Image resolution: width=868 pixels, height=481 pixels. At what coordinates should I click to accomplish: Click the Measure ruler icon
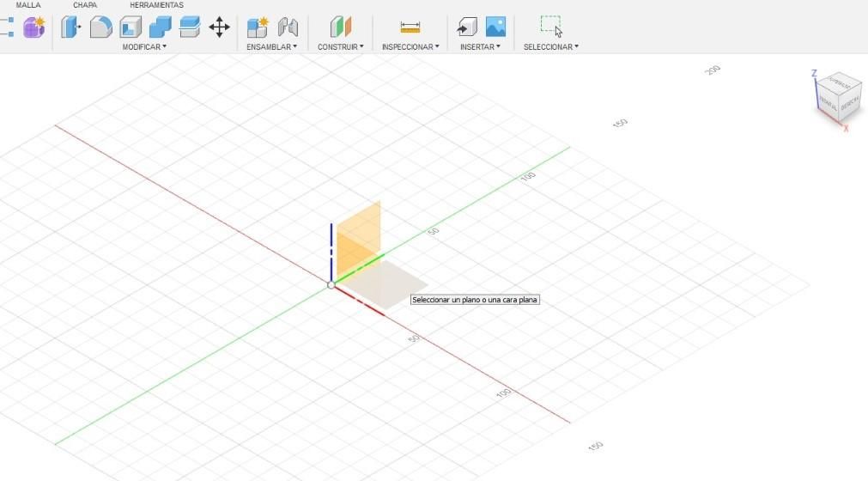tap(410, 27)
